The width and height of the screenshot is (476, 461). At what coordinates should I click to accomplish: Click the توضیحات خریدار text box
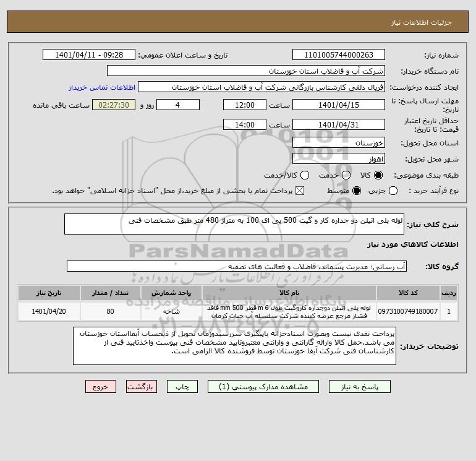tap(234, 346)
